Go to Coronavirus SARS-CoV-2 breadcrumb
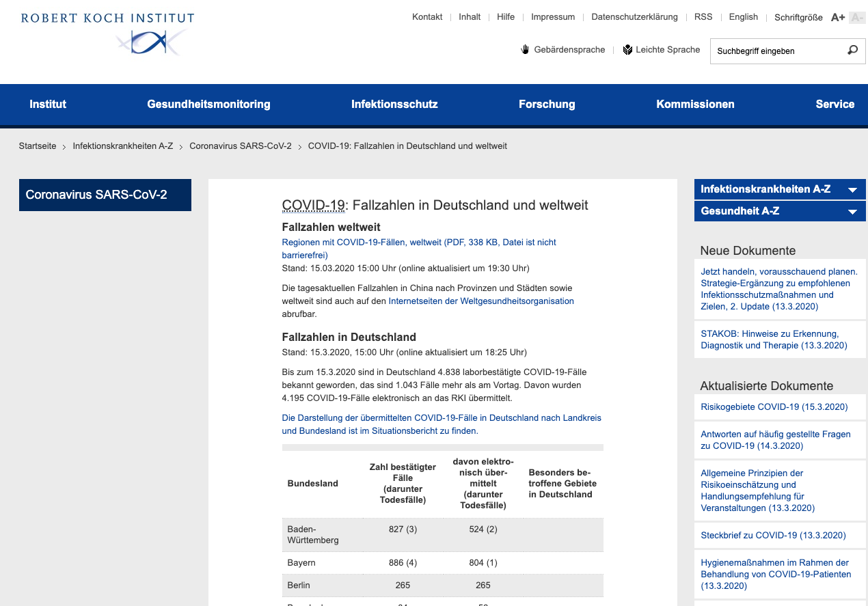868x606 pixels. [241, 146]
